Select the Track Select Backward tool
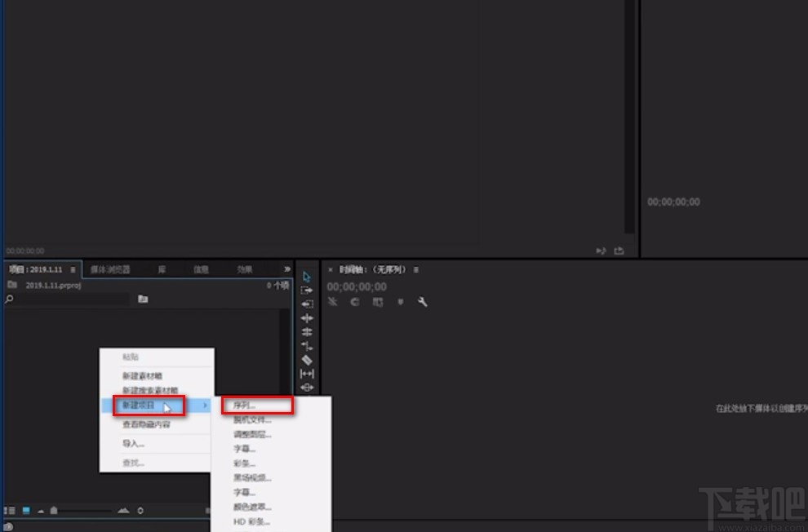 (307, 304)
